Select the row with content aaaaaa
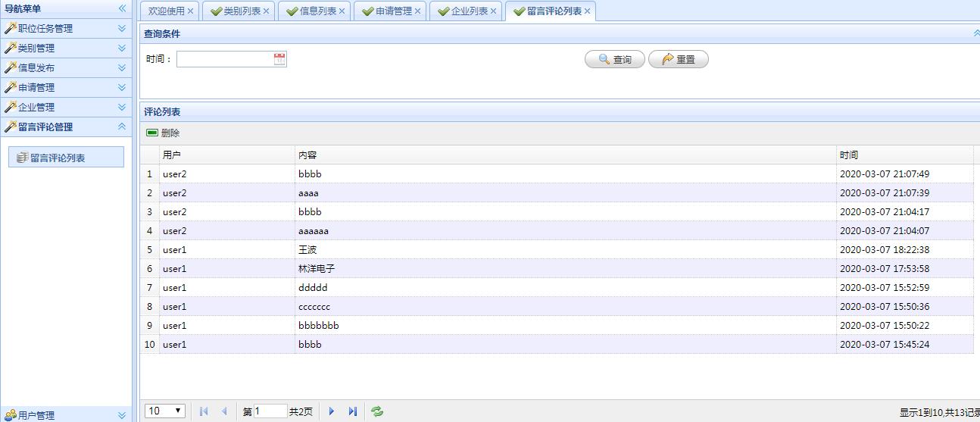The height and width of the screenshot is (422, 980). pos(557,230)
